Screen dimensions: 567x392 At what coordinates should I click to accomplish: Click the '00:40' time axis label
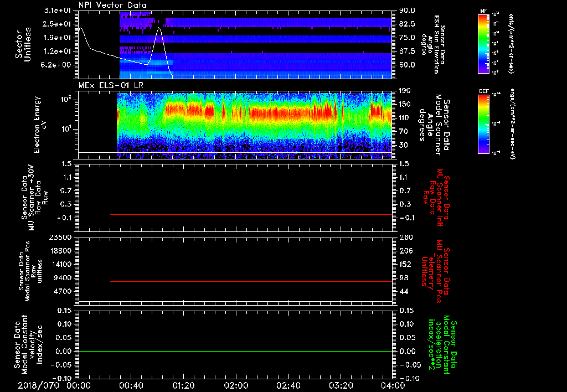coord(131,385)
